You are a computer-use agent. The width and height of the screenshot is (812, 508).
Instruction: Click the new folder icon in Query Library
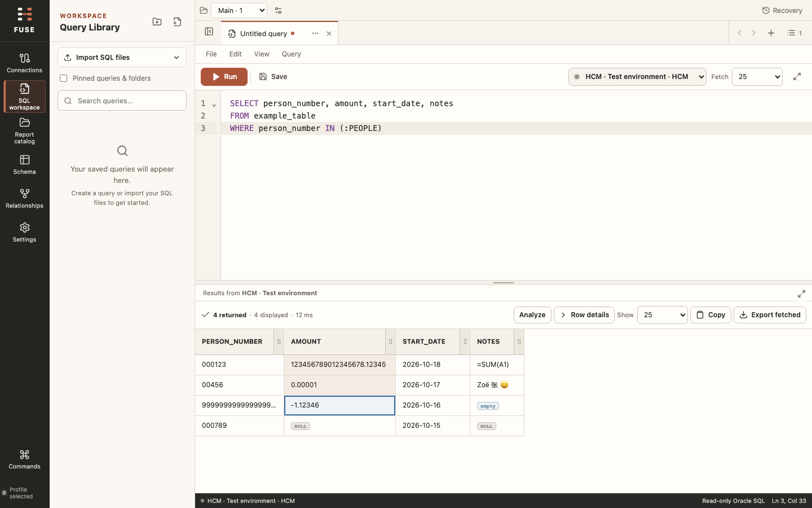point(157,22)
